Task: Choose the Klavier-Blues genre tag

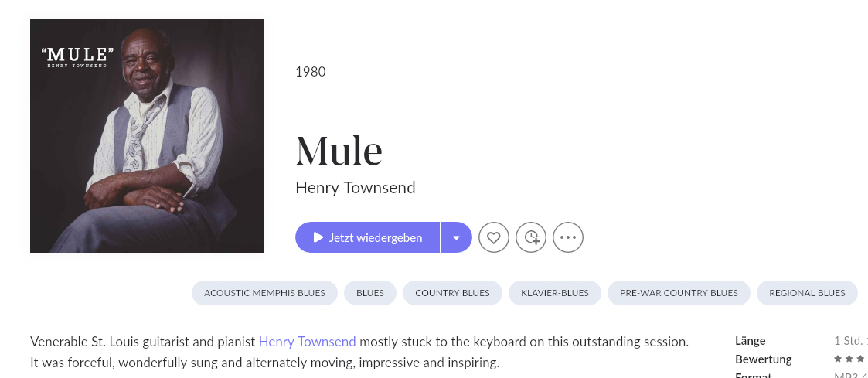Action: (x=555, y=293)
